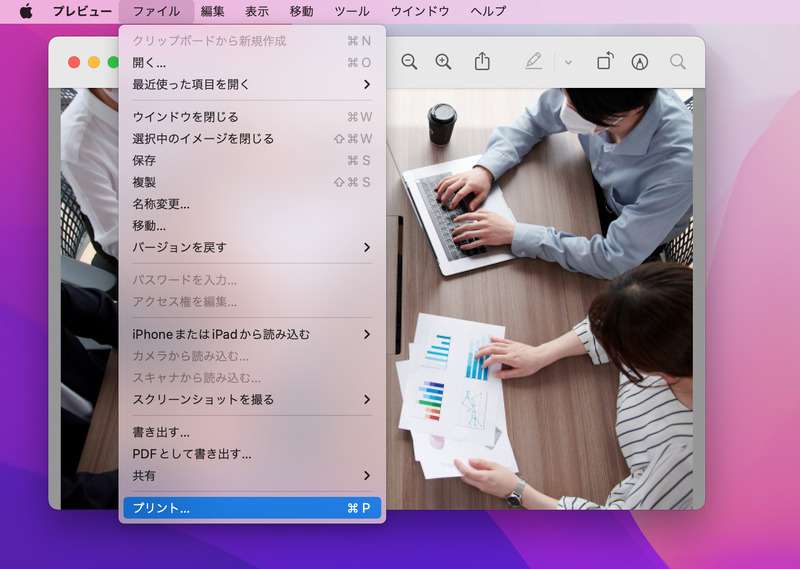Expand スクリーンショットを撮る submenu

[252, 400]
